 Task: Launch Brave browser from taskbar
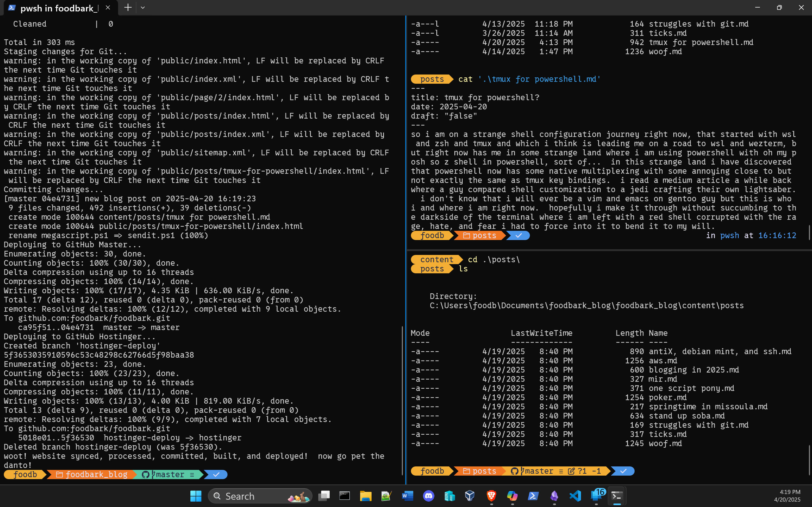(x=491, y=496)
